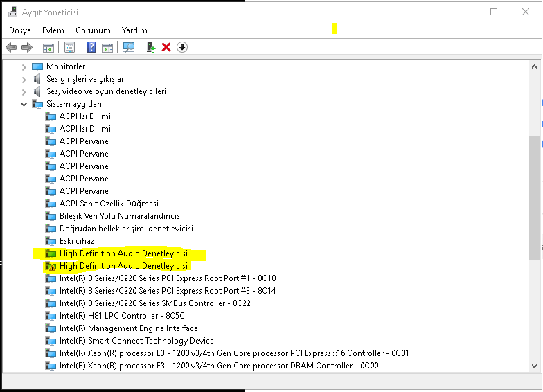Click the Back arrow toolbar icon
The image size is (543, 392).
pyautogui.click(x=11, y=47)
